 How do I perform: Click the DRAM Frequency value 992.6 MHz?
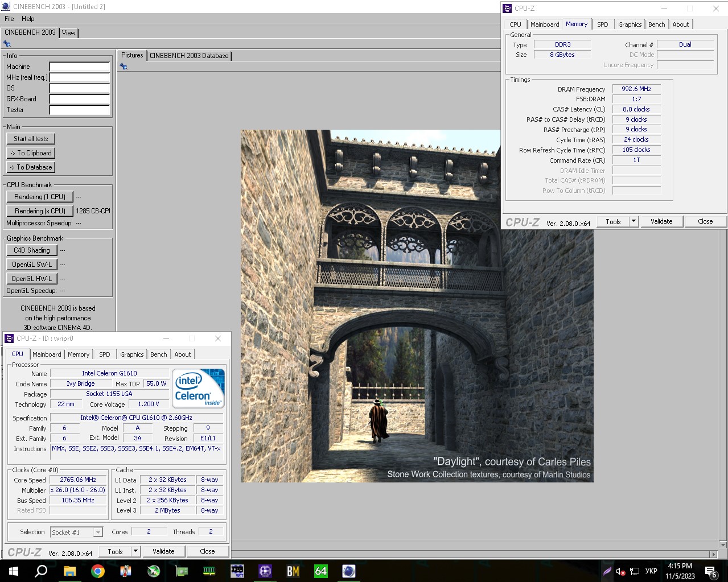coord(636,89)
